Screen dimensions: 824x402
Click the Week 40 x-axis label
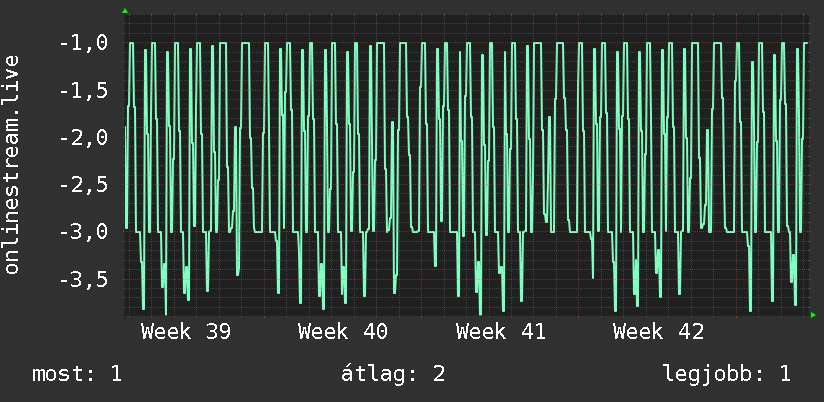(x=343, y=332)
